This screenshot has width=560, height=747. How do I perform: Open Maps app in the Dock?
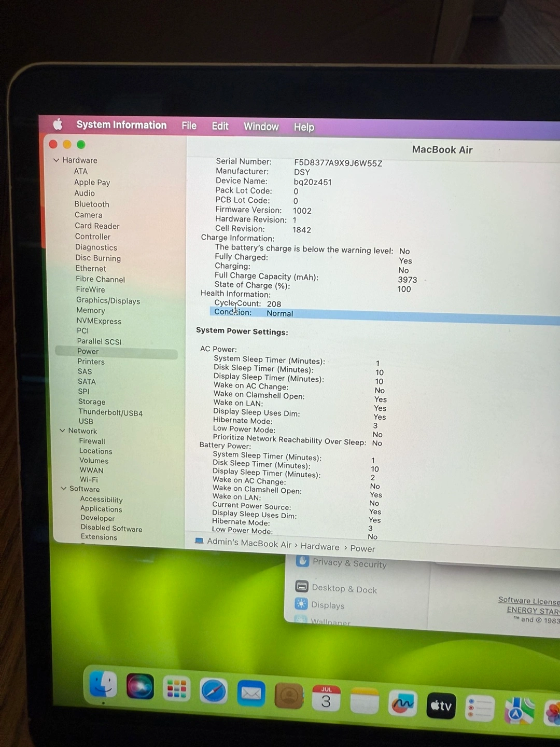[519, 711]
